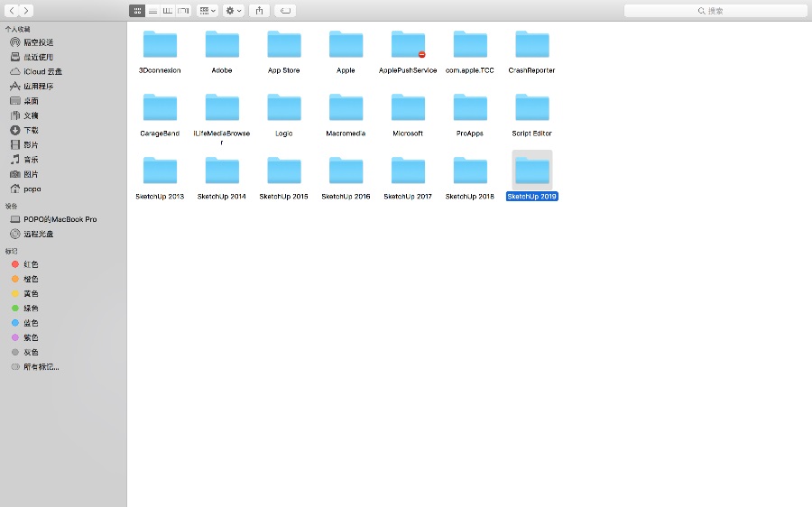This screenshot has height=507, width=812.
Task: Open 下载 Downloads in the sidebar
Action: pyautogui.click(x=24, y=130)
